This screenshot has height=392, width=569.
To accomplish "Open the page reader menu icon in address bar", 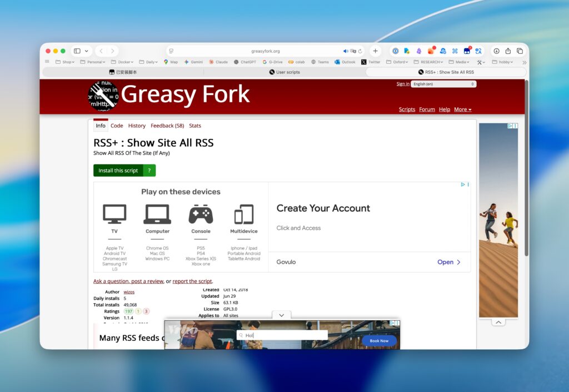I will (171, 51).
